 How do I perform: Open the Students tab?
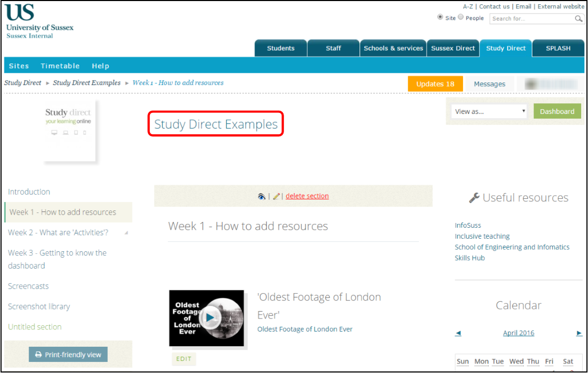tap(280, 48)
